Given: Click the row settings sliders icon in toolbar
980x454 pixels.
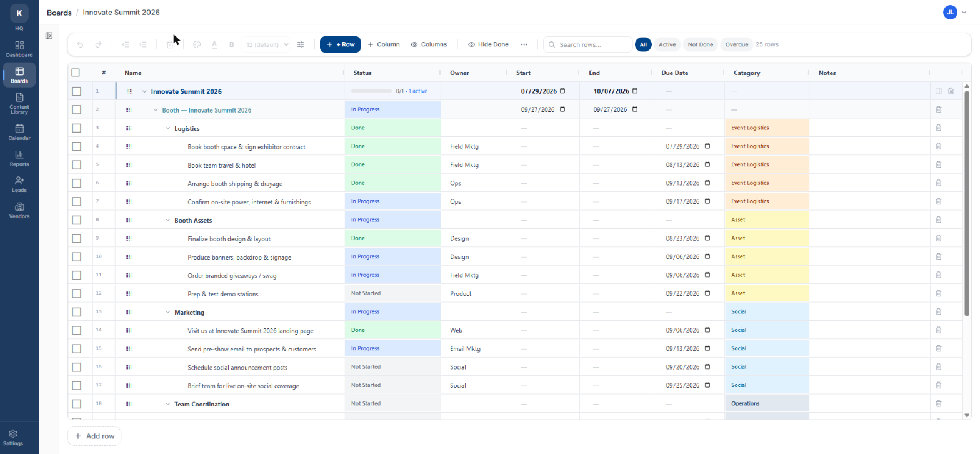Looking at the screenshot, I should click(301, 44).
